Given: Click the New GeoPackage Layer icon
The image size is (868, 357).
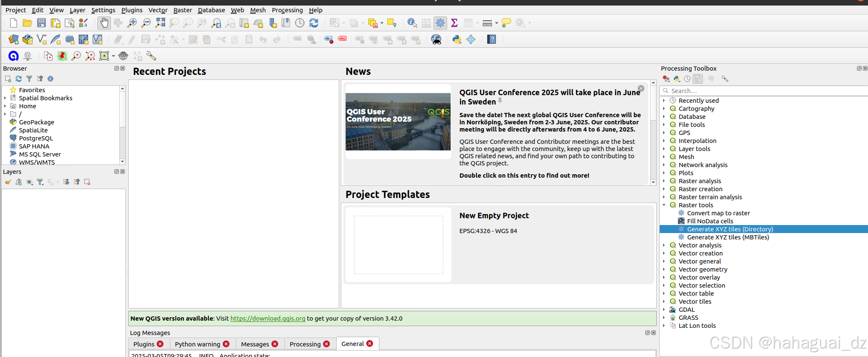Looking at the screenshot, I should click(x=28, y=39).
